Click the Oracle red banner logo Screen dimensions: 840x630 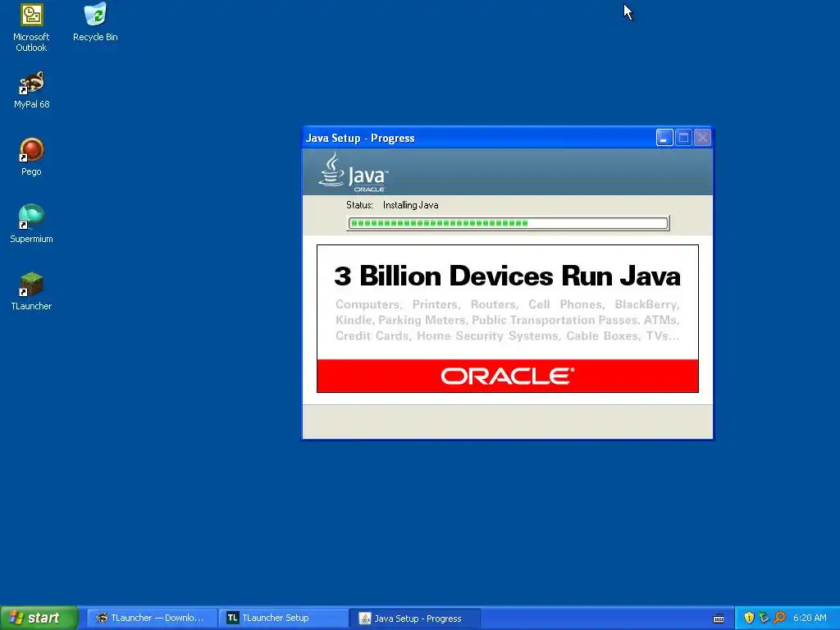(507, 376)
